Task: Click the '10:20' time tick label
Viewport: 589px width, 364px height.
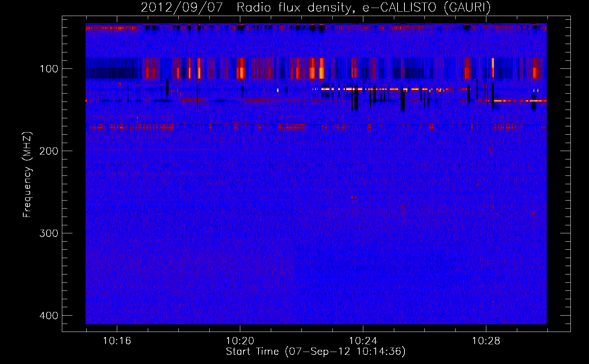Action: pyautogui.click(x=240, y=341)
